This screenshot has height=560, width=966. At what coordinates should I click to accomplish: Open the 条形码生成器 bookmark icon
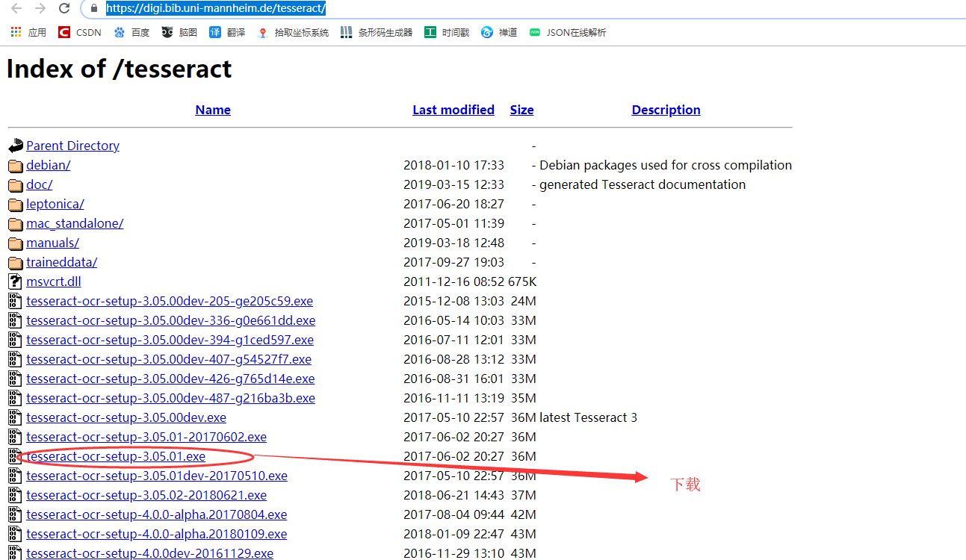coord(344,32)
